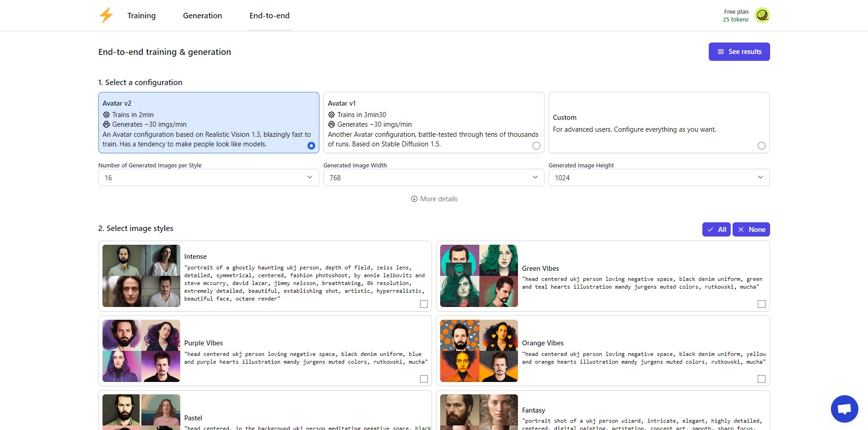Click the See results button
Viewport: 868px width, 430px height.
point(739,52)
